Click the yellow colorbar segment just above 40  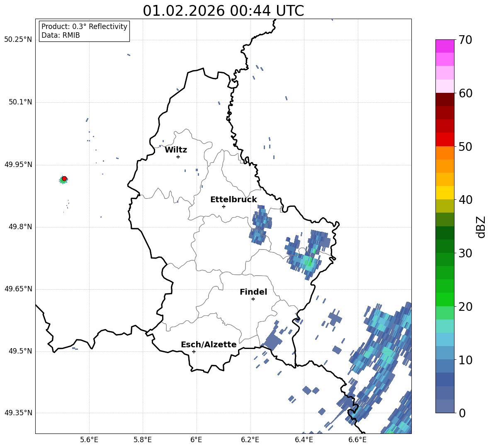pos(445,193)
